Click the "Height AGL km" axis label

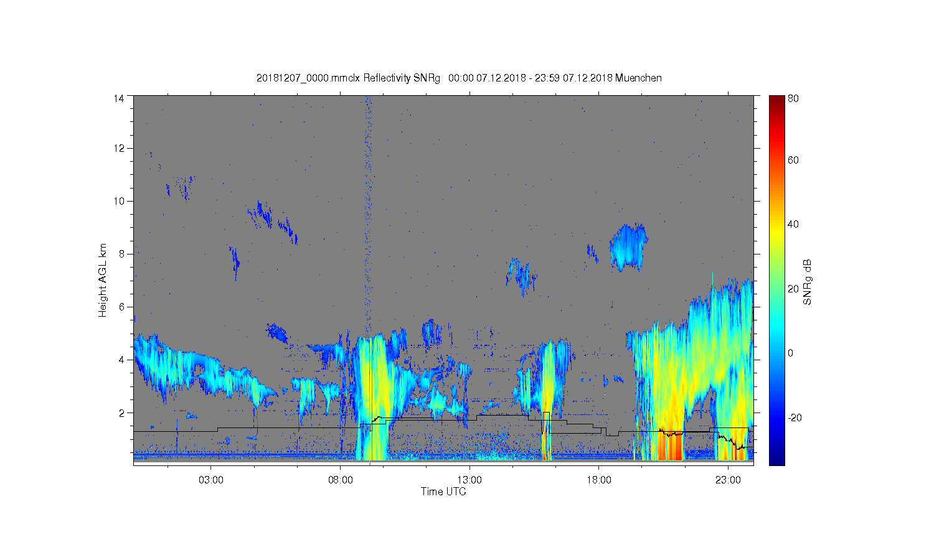coord(103,280)
